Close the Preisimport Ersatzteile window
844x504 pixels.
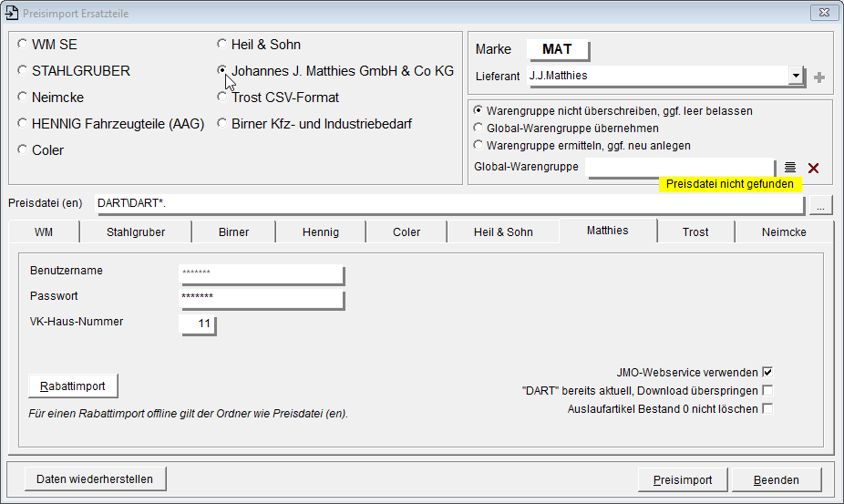point(824,13)
